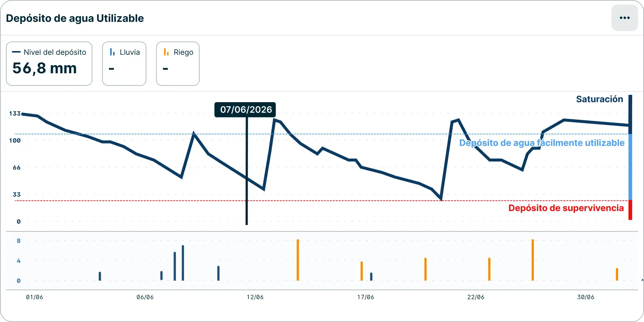This screenshot has height=322, width=644.
Task: Click the dark blue saturation zone bar
Action: pos(630,114)
